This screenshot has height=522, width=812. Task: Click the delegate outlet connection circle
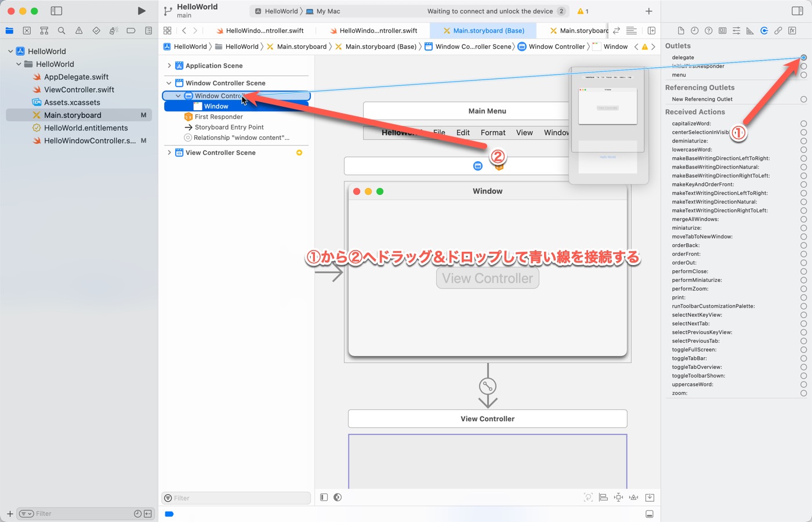[x=803, y=57]
